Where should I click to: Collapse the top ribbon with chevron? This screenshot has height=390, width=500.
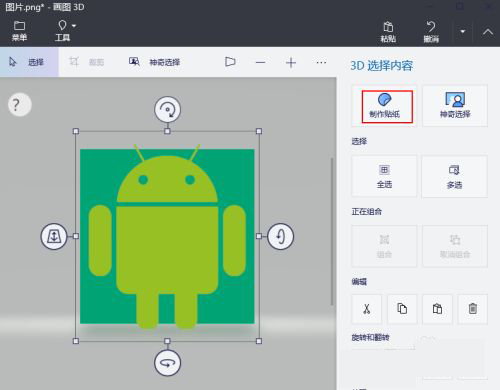click(x=488, y=32)
